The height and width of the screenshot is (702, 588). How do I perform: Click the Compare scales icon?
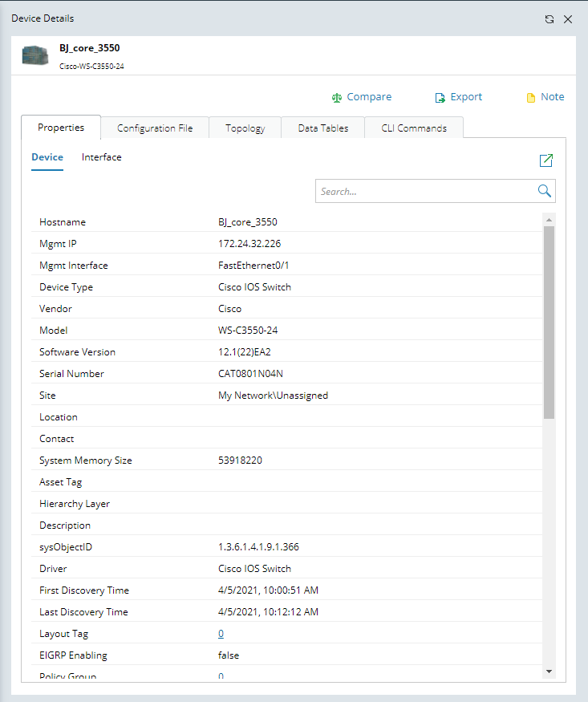(x=337, y=98)
